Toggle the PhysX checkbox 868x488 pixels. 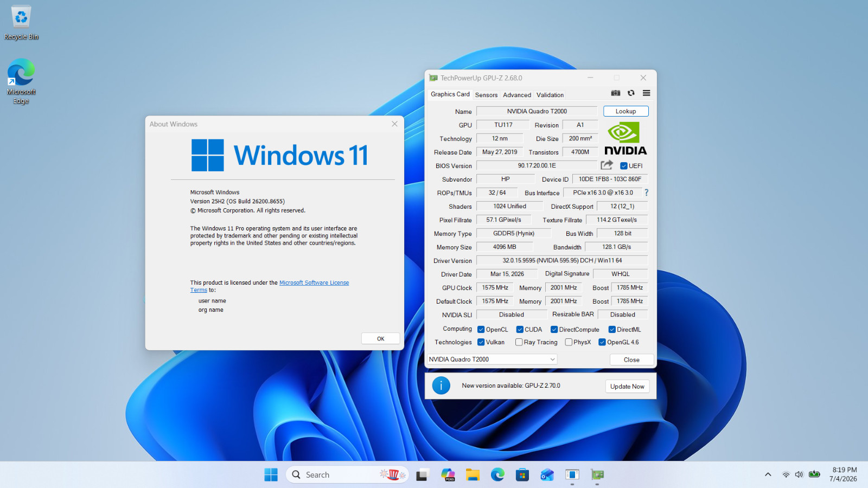(569, 342)
